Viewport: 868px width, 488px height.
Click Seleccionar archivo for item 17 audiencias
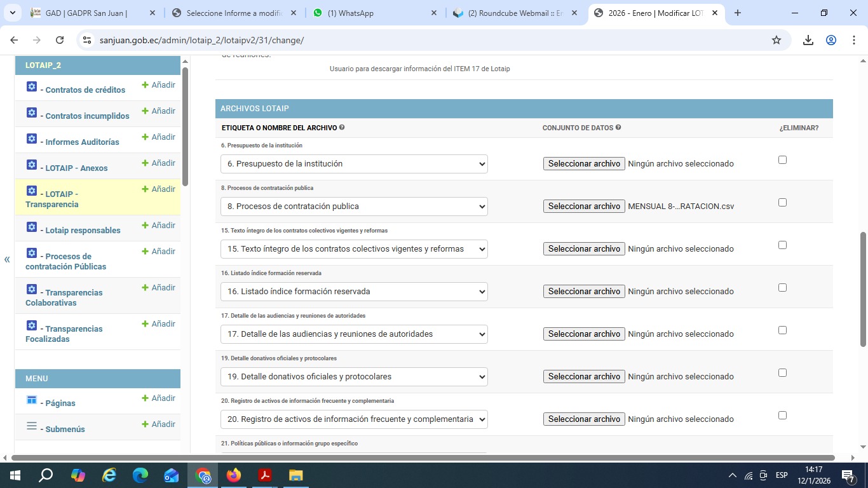pos(584,334)
